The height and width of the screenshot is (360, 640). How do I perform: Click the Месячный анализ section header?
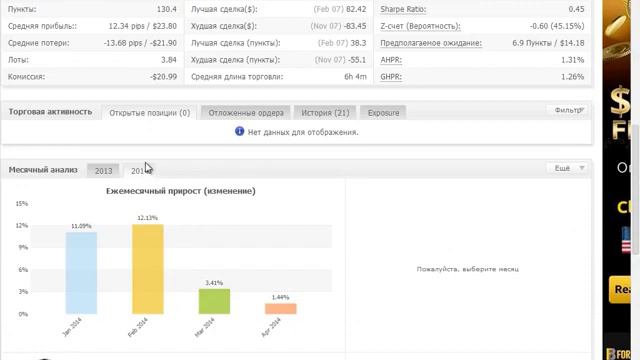43,170
